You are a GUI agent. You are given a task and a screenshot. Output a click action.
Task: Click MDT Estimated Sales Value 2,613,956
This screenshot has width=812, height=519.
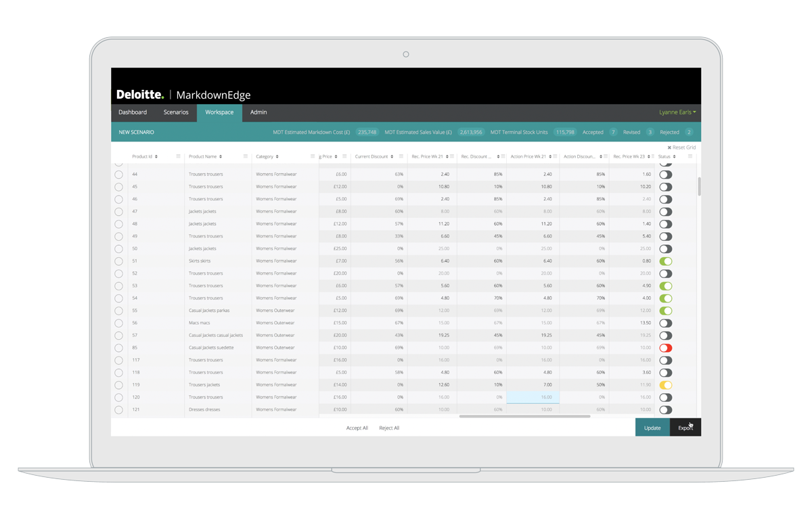[470, 132]
